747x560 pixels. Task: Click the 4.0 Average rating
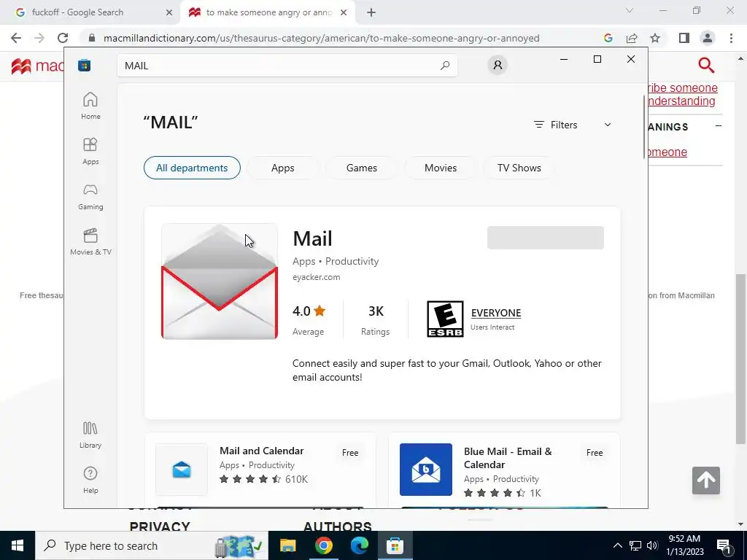309,320
